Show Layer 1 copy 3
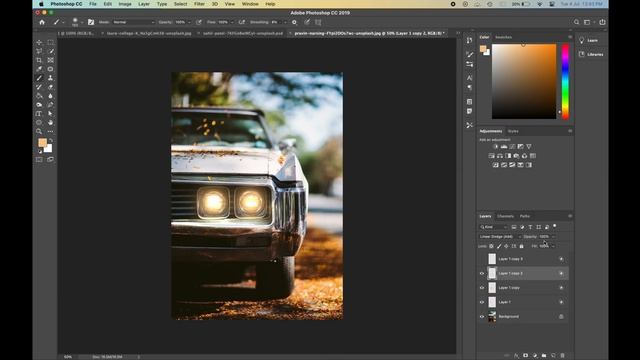This screenshot has height=360, width=640. point(482,259)
